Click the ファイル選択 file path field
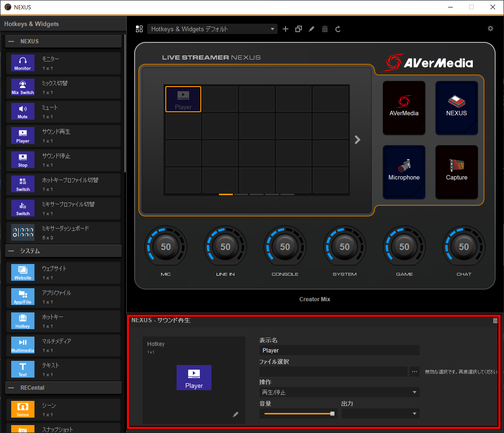 pos(334,372)
